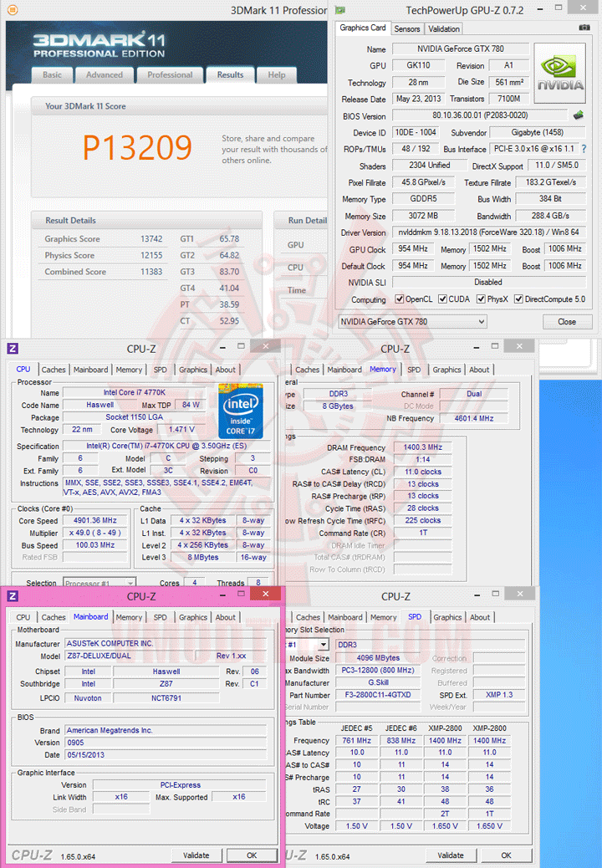This screenshot has width=602, height=868.
Task: Click the BIOS Version value 0905 in CPU-Z
Action: pos(166,743)
